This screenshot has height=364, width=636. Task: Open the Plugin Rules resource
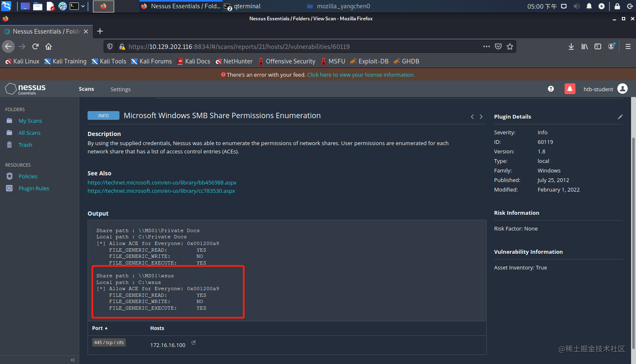(x=34, y=189)
